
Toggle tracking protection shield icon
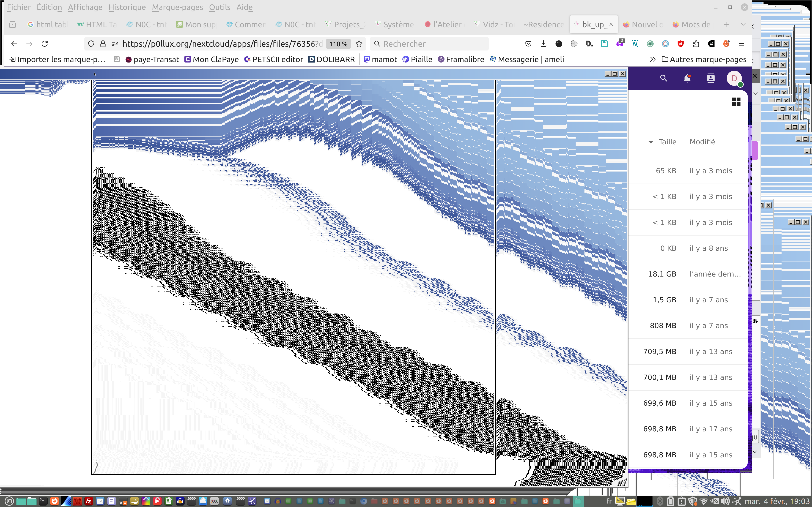coord(91,44)
